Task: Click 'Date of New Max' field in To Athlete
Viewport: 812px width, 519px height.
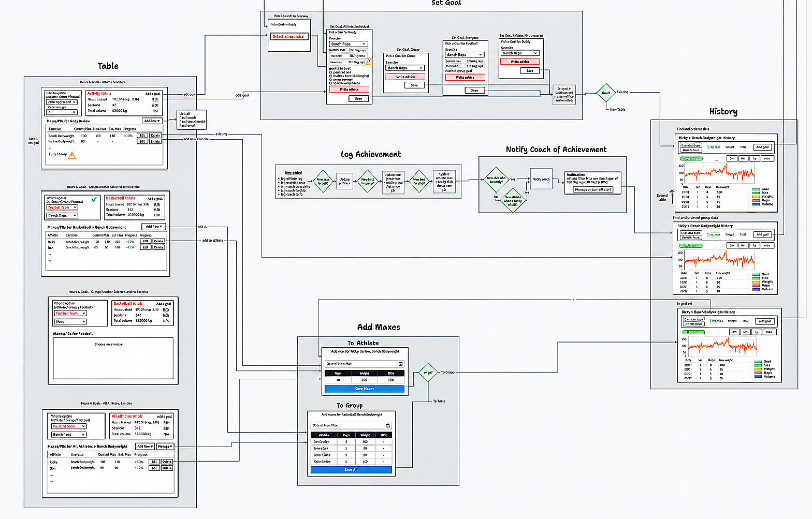Action: point(364,364)
